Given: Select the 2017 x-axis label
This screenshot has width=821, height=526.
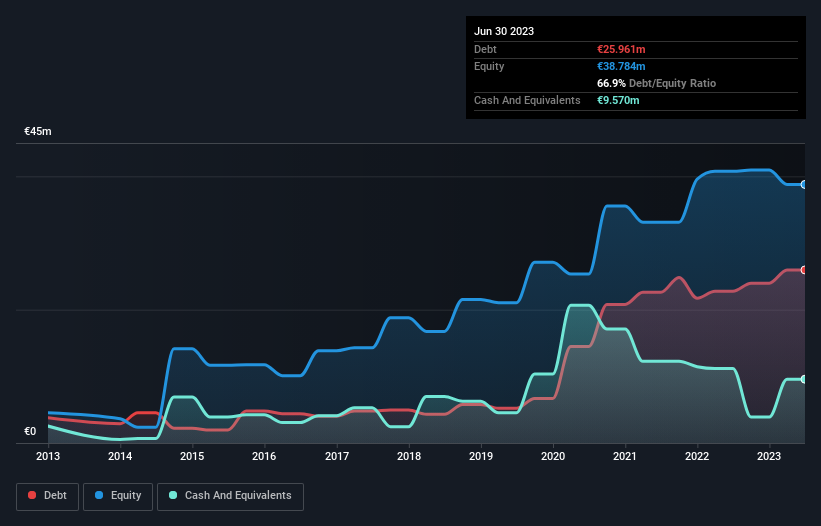Looking at the screenshot, I should 337,456.
